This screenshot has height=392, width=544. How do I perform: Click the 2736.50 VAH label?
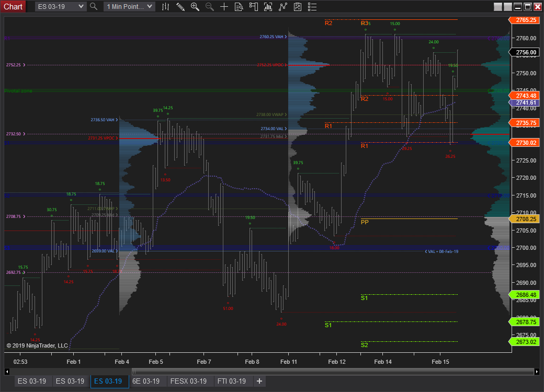104,120
